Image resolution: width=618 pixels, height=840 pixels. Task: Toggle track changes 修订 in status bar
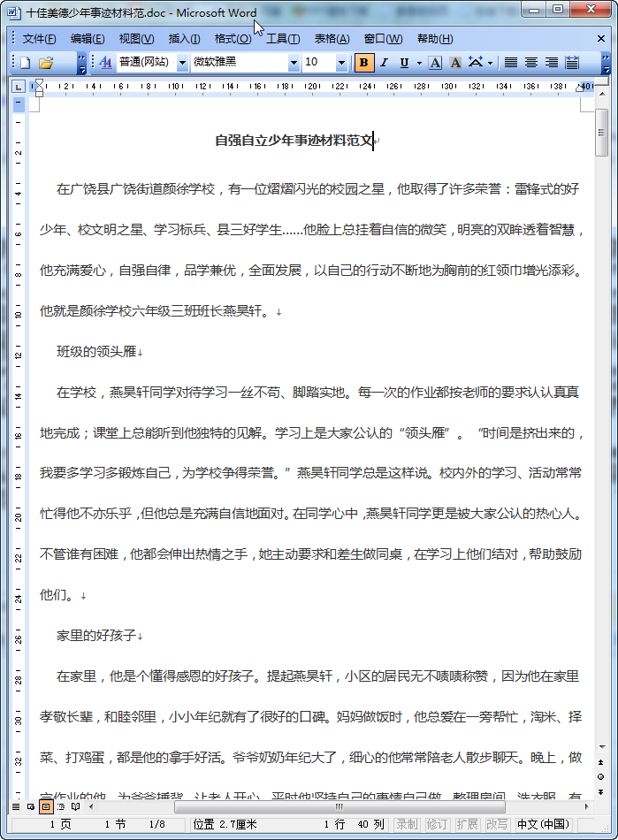437,824
